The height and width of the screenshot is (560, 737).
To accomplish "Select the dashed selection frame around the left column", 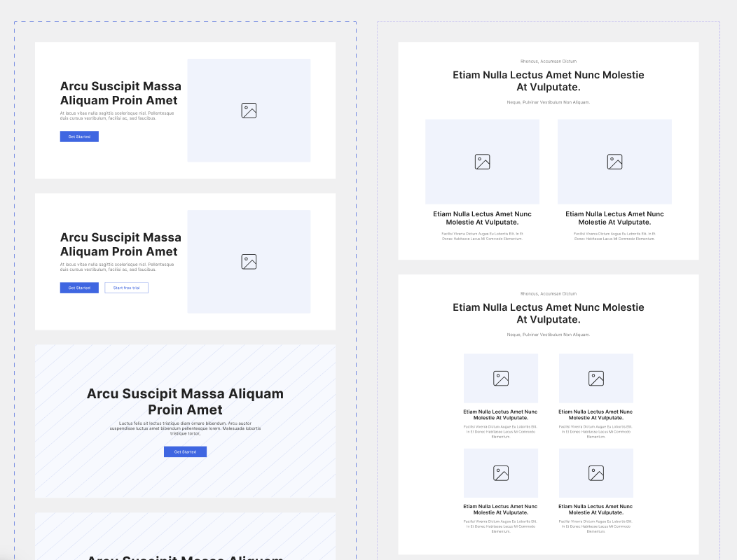I will point(185,22).
